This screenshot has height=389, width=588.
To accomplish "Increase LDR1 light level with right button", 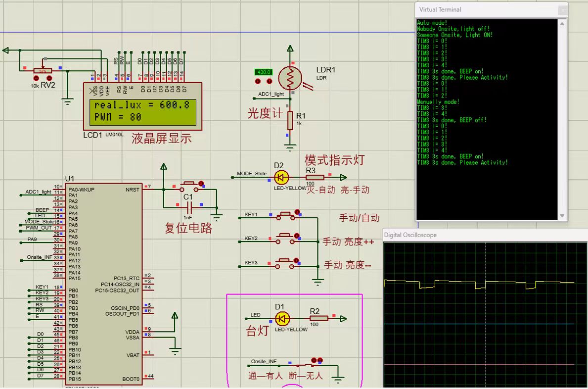I will point(270,81).
